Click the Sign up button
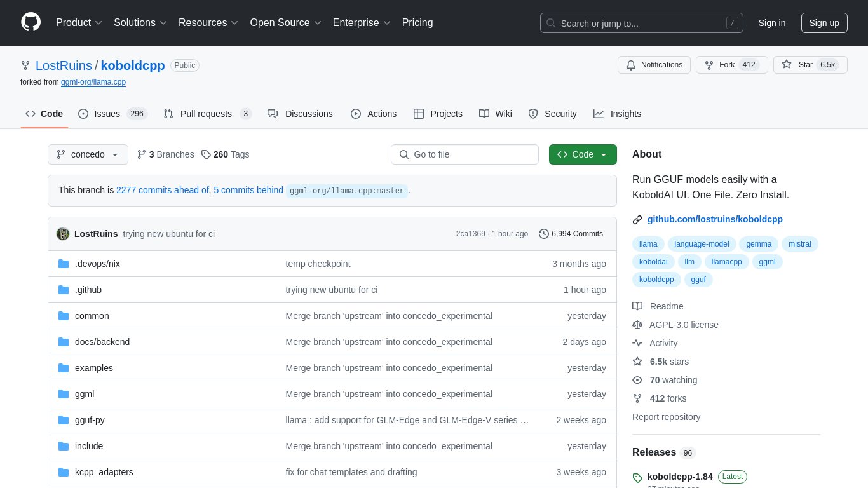868x488 pixels. click(x=824, y=23)
